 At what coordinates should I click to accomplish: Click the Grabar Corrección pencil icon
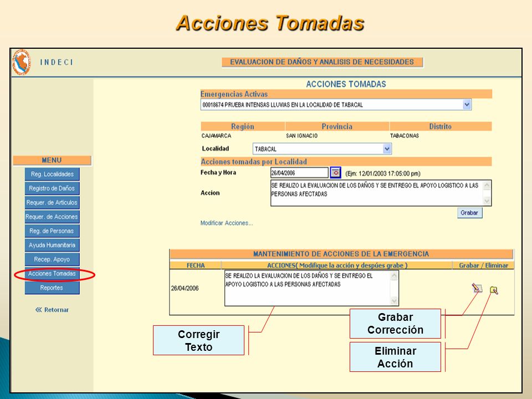(x=477, y=288)
